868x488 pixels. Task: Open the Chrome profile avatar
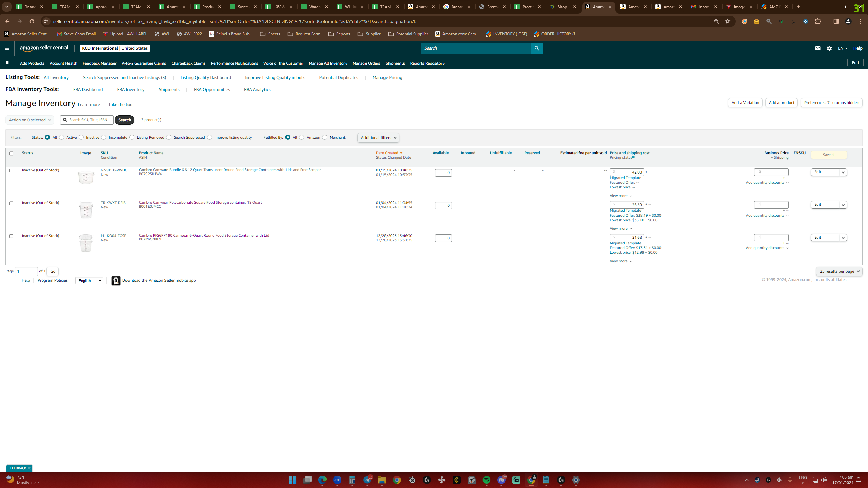click(x=848, y=21)
